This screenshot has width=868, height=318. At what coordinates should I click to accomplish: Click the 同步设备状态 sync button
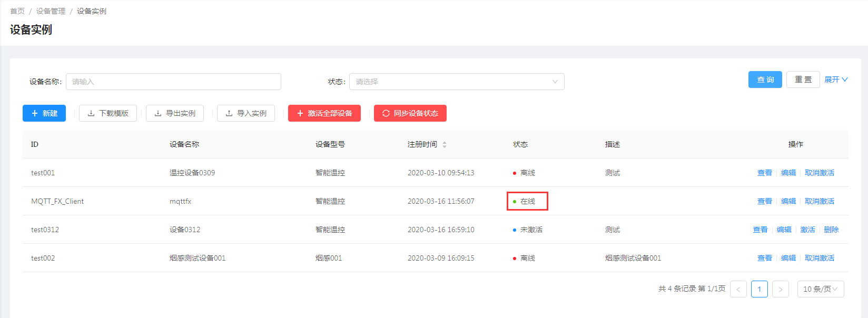(410, 113)
